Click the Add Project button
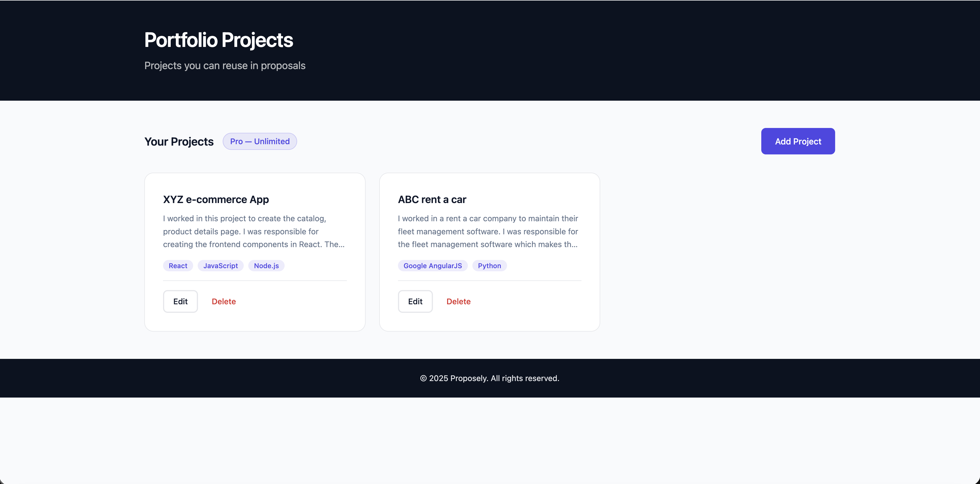 point(798,141)
